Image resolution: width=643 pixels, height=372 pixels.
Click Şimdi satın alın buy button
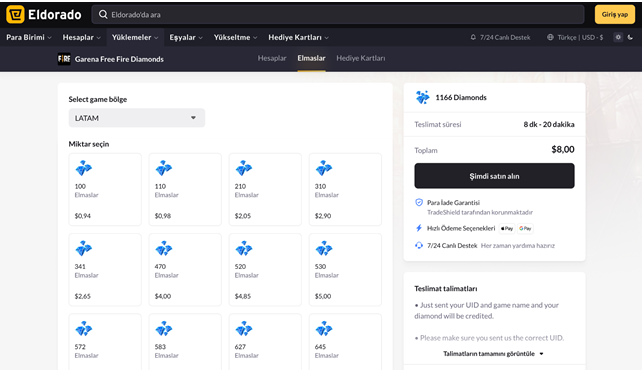click(494, 176)
